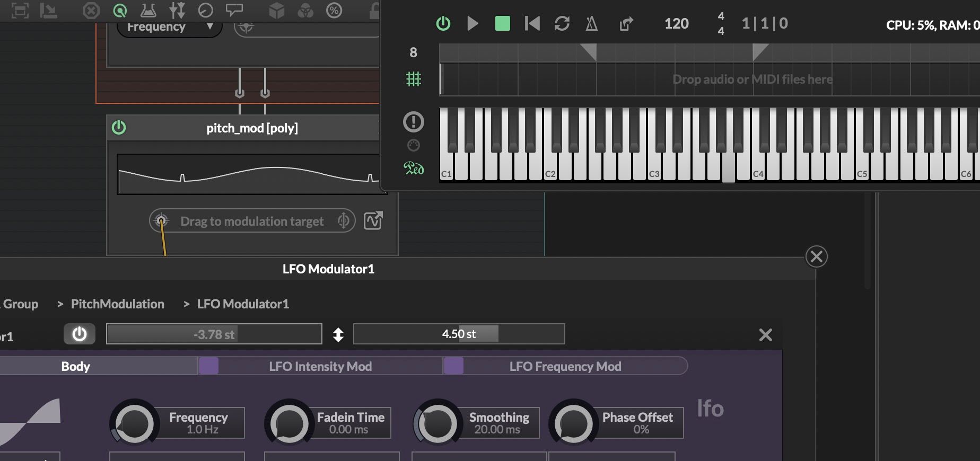Click the C5 piano key
Screen dimensions: 980x461
863,167
